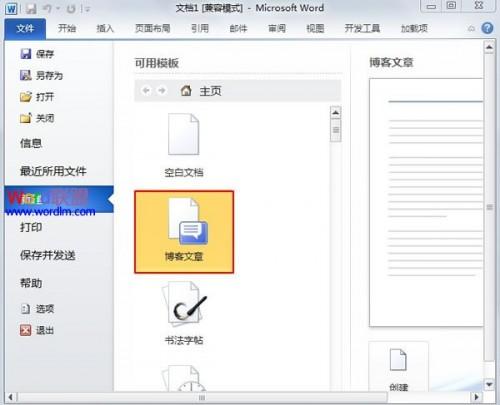Click the forward arrow in the template navigation bar

tap(162, 91)
